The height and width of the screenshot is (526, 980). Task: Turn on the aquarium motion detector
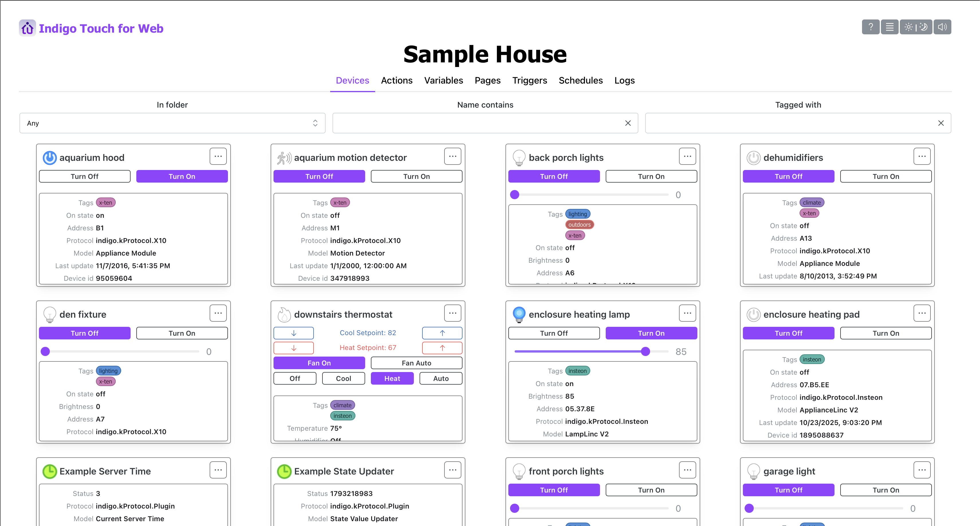point(417,176)
